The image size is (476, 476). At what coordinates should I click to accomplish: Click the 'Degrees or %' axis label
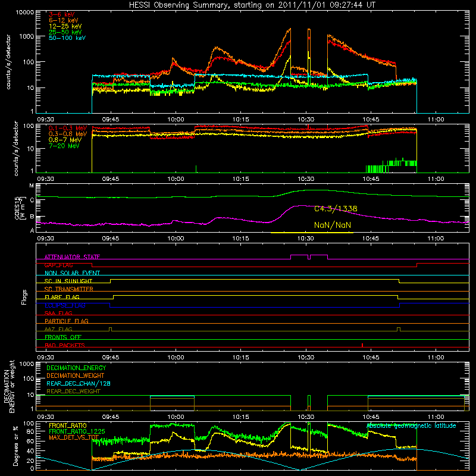tap(15, 446)
